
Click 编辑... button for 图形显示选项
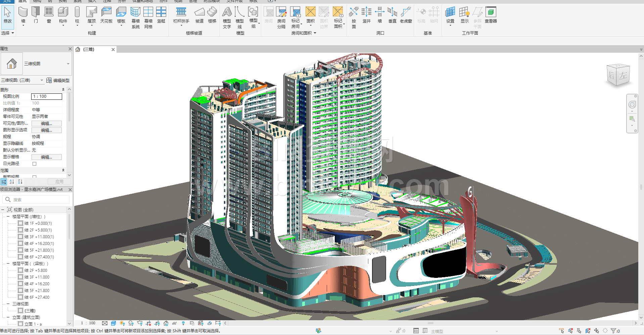pyautogui.click(x=46, y=130)
